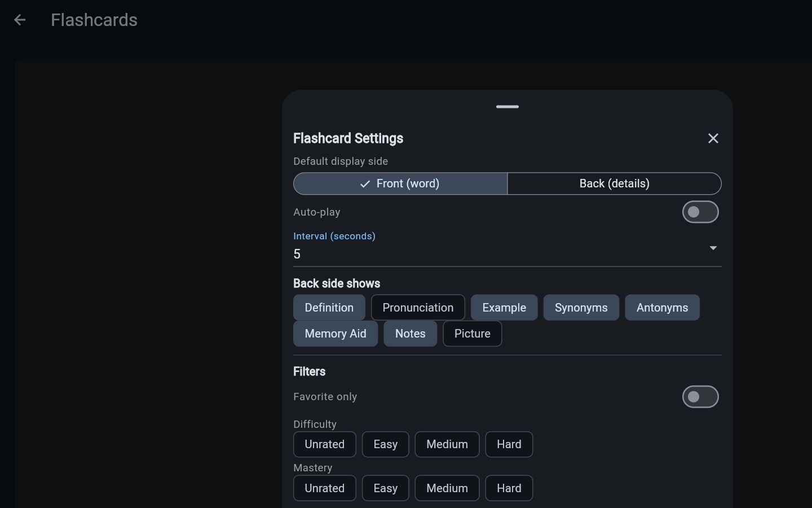Toggle the Picture chip
The width and height of the screenshot is (812, 508).
(x=473, y=334)
